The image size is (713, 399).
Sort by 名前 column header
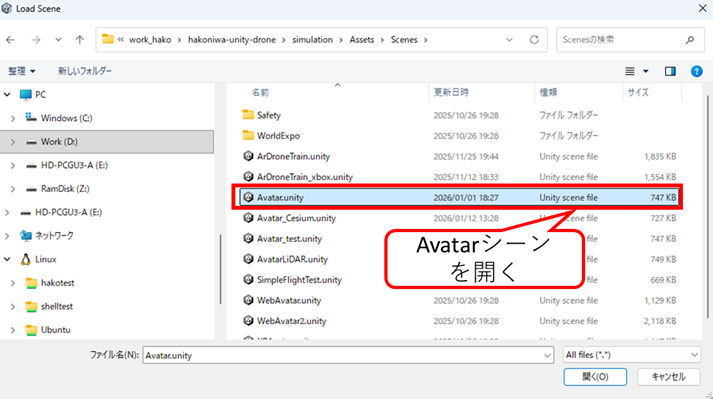click(x=260, y=92)
